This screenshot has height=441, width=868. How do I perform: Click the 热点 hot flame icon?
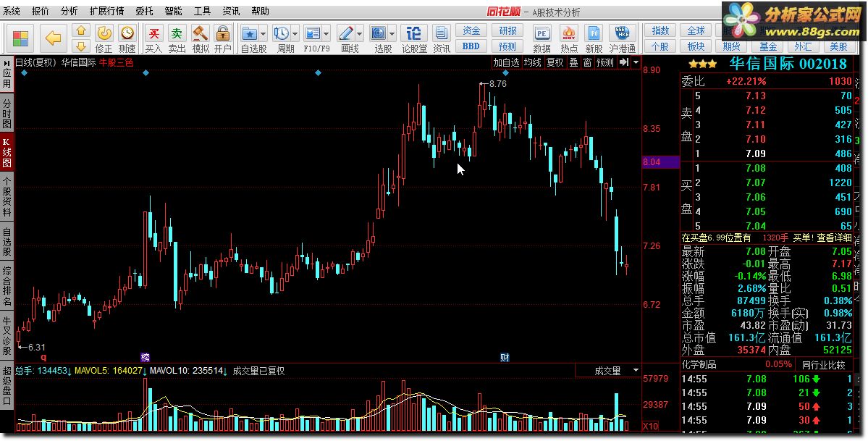[568, 33]
